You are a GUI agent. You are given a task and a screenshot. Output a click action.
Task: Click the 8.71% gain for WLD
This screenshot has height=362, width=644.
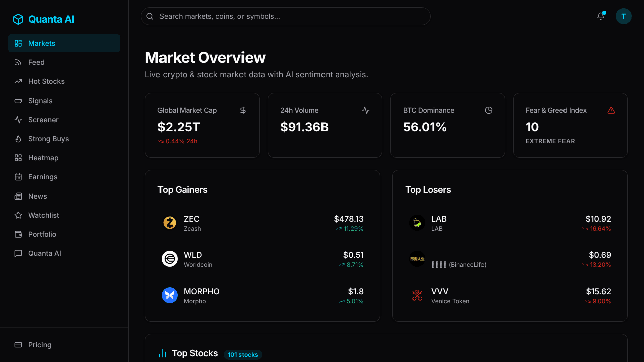tap(351, 265)
